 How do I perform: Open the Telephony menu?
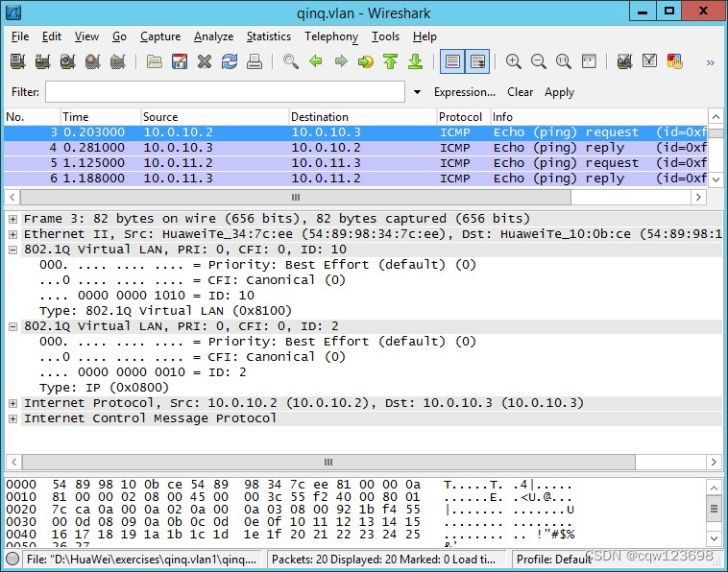331,36
